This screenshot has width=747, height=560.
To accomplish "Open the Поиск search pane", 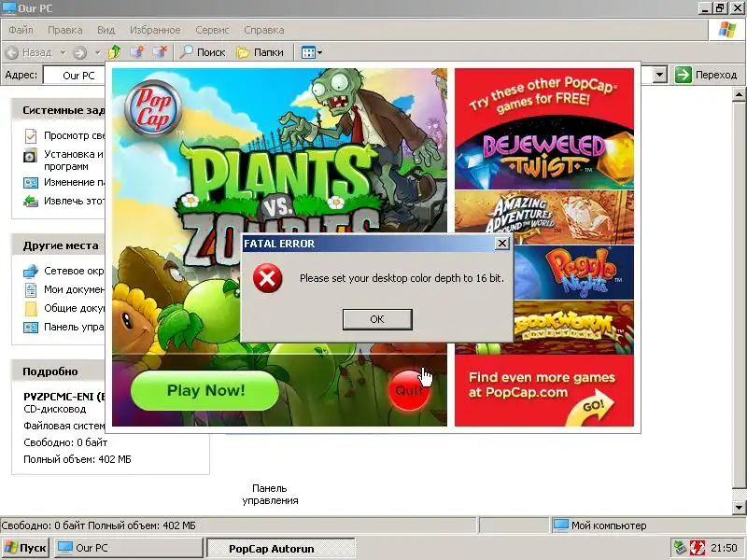I will [203, 52].
